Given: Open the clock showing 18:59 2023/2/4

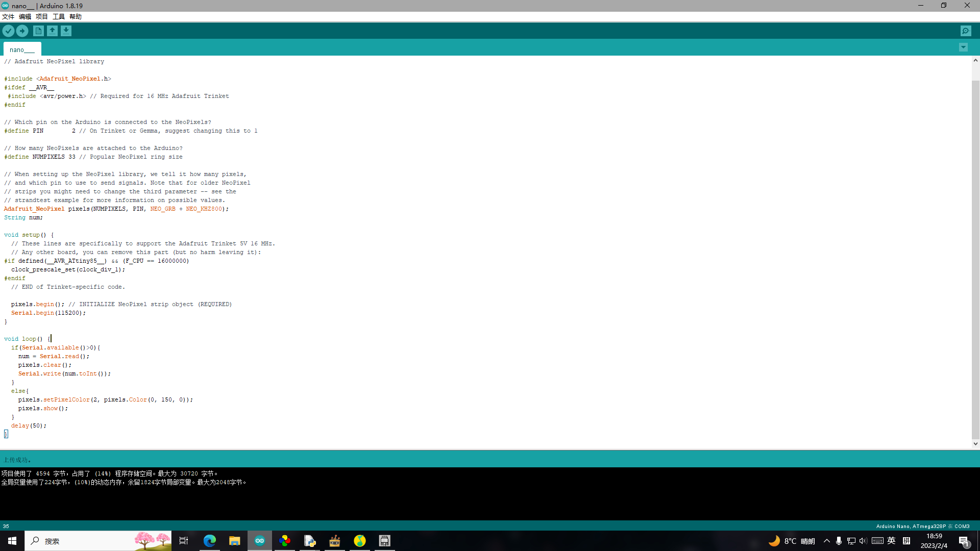Looking at the screenshot, I should point(934,541).
